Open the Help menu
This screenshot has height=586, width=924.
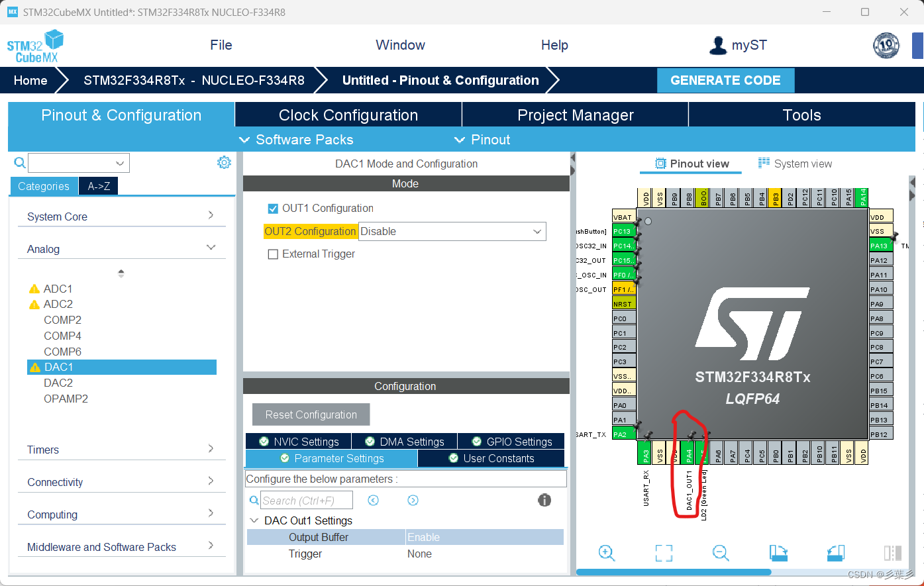[x=554, y=45]
